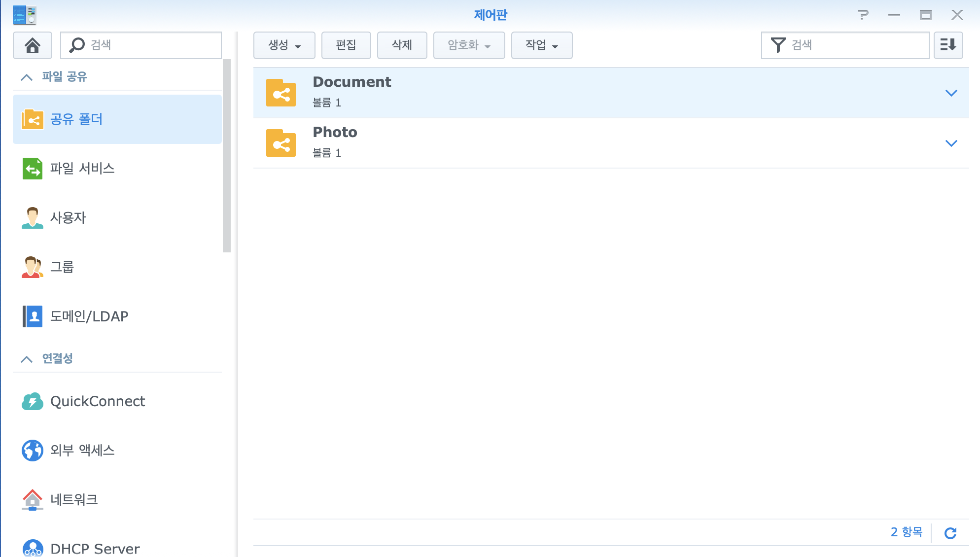Expand the Document folder details chevron
Screen dimensions: 980x557
coord(951,93)
